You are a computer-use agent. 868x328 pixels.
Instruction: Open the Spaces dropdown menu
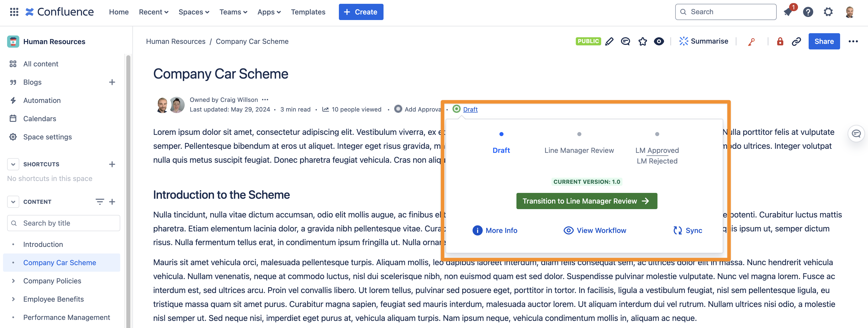194,12
